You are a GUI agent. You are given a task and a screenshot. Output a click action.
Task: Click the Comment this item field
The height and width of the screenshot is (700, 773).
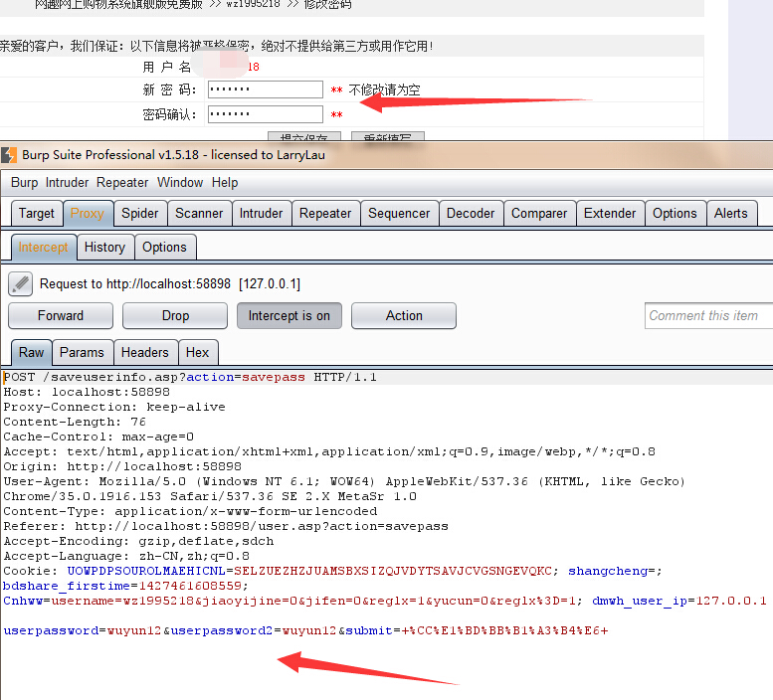click(708, 316)
